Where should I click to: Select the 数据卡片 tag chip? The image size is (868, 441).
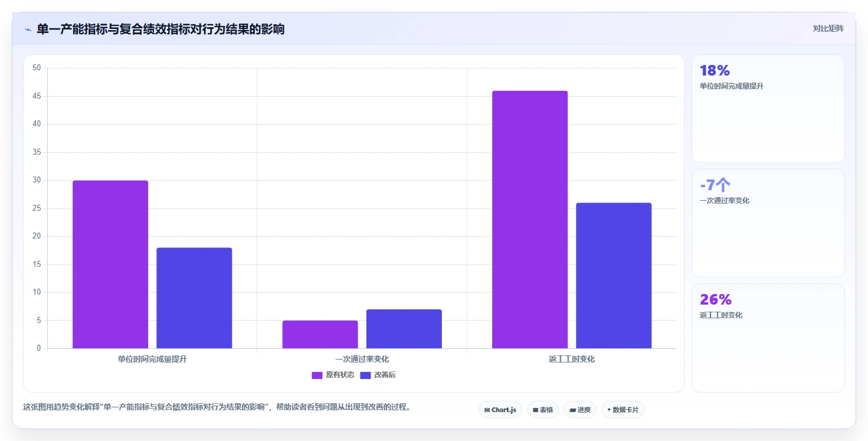point(623,410)
